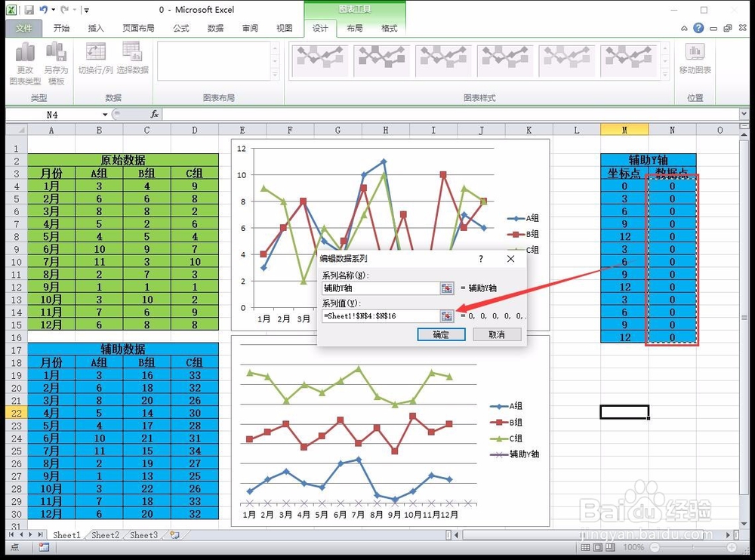Screen dimensions: 755x560
Task: Switch to Page Layout view icon
Action: click(597, 547)
